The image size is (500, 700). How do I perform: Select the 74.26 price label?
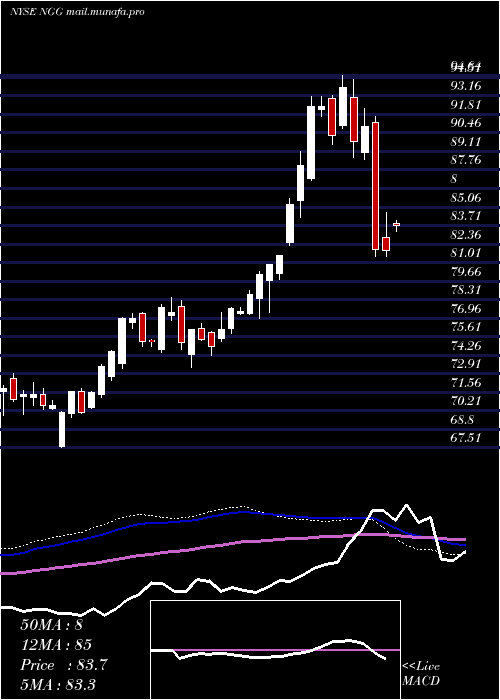point(466,345)
